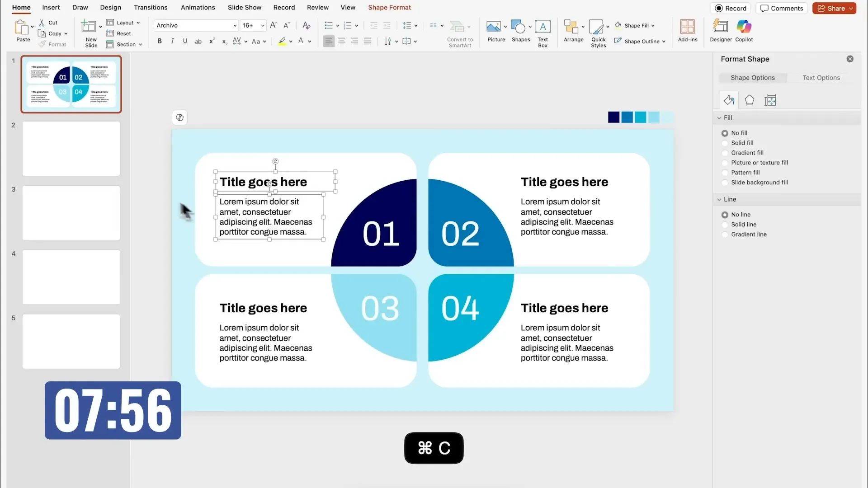
Task: Close the Format Shape pane
Action: tap(850, 59)
